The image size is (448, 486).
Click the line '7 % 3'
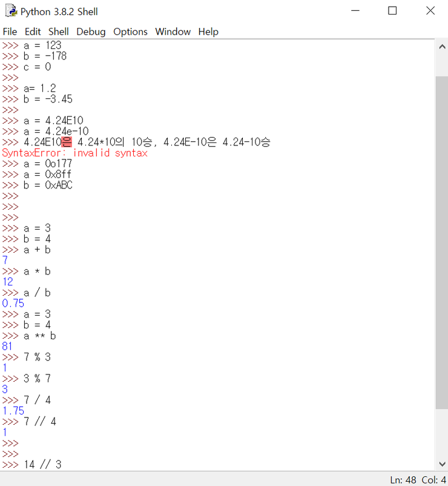[x=37, y=357]
